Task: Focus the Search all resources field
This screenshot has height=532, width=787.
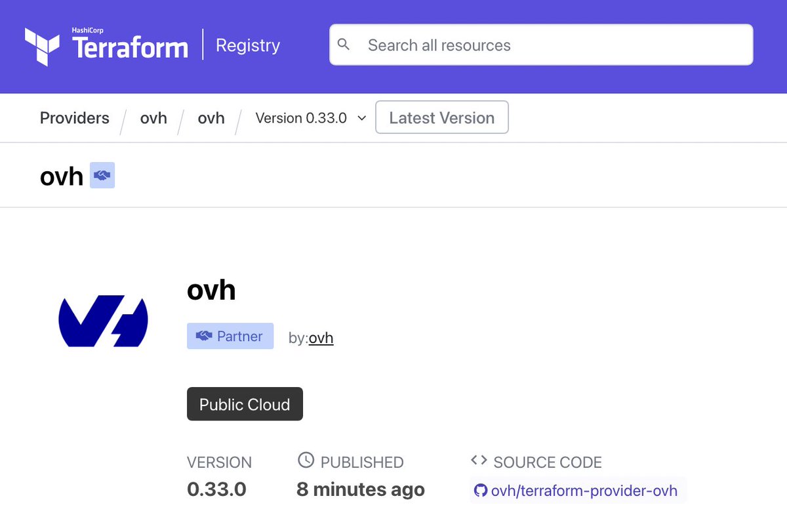Action: pyautogui.click(x=541, y=45)
